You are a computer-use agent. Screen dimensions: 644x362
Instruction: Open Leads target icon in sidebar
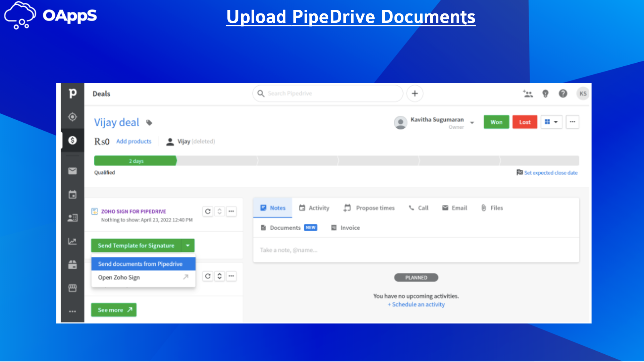pos(72,117)
